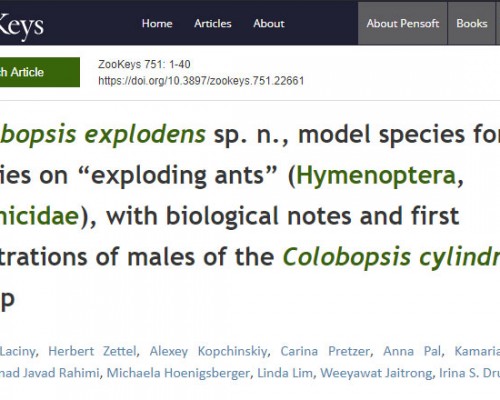Image resolution: width=500 pixels, height=400 pixels.
Task: Follow the Formicidae taxon link
Action: (x=39, y=216)
